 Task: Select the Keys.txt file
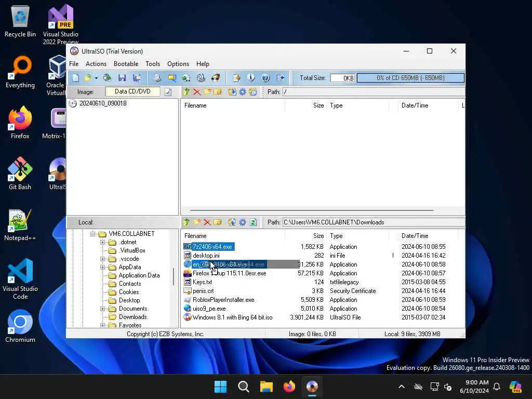pyautogui.click(x=202, y=282)
